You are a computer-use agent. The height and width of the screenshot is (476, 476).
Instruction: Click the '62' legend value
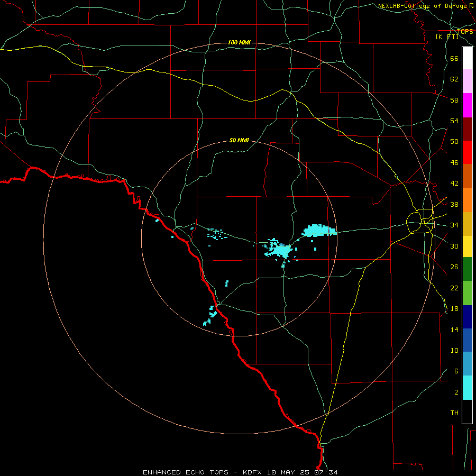[454, 79]
